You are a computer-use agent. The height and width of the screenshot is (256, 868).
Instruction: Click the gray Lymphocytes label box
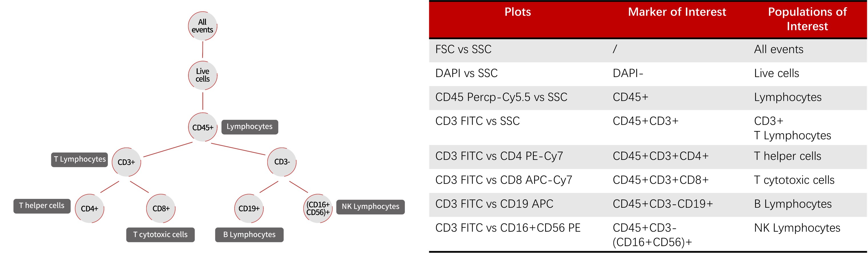tap(250, 127)
